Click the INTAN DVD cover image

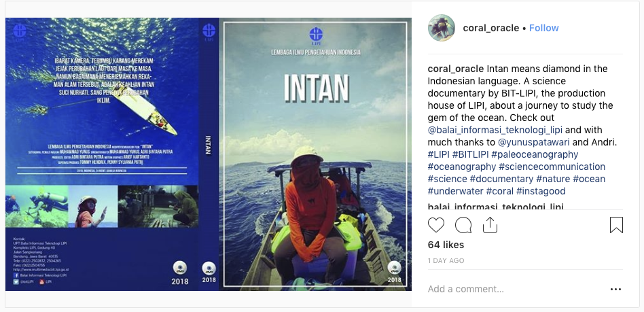point(209,154)
